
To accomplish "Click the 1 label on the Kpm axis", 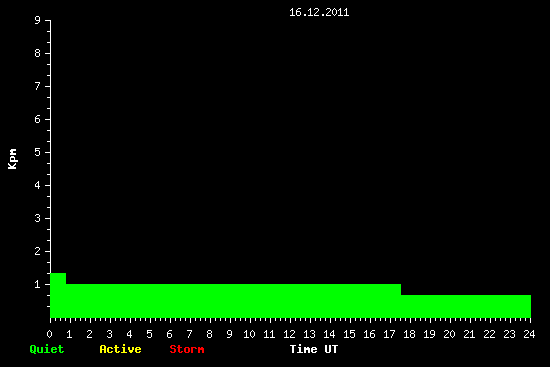I will (38, 284).
